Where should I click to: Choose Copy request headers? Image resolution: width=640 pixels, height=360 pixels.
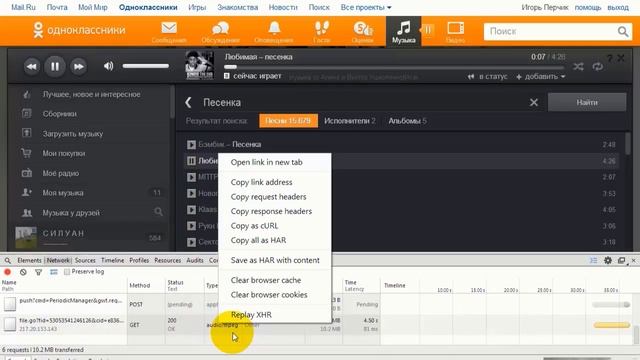(275, 197)
